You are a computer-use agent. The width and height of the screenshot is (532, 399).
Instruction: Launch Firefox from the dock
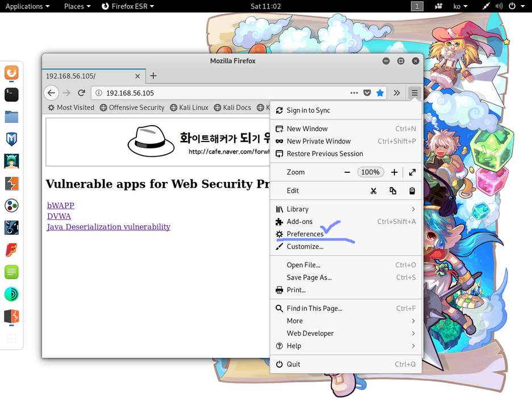11,73
